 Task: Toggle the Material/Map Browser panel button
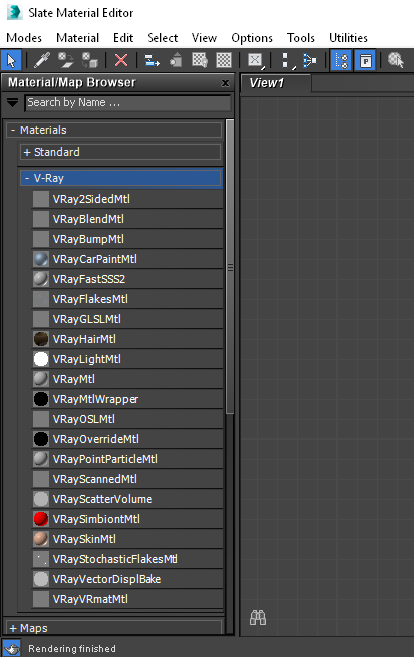341,60
